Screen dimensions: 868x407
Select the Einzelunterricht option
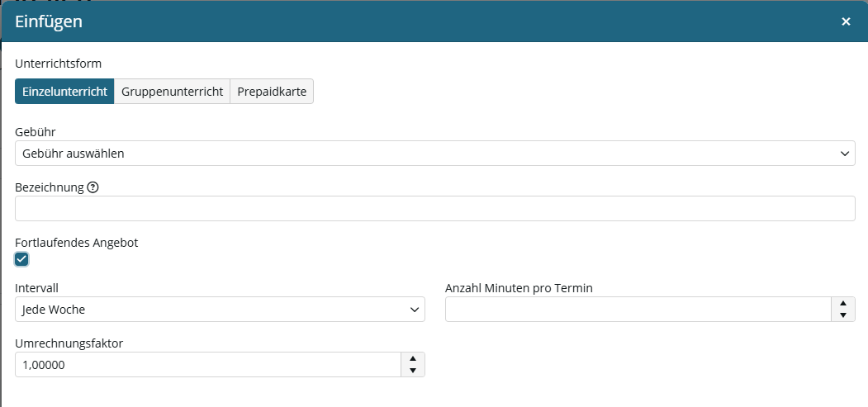coord(64,92)
